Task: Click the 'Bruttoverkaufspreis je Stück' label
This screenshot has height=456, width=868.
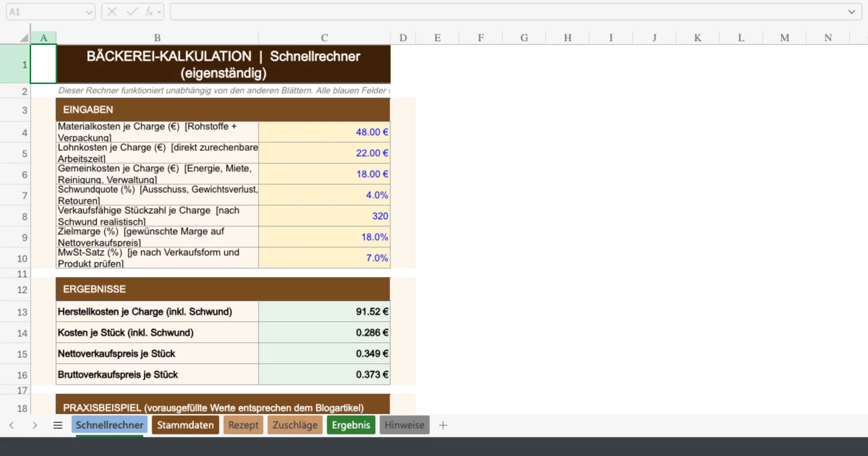Action: 157,375
